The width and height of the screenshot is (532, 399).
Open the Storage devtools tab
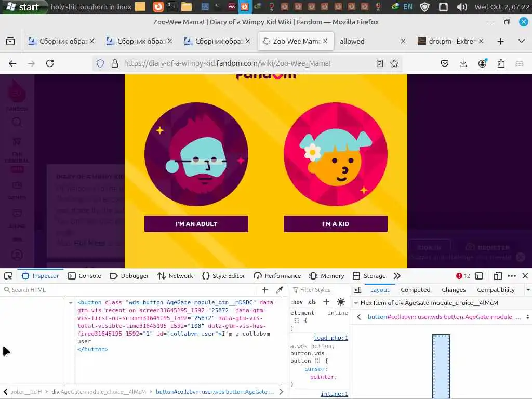click(369, 276)
